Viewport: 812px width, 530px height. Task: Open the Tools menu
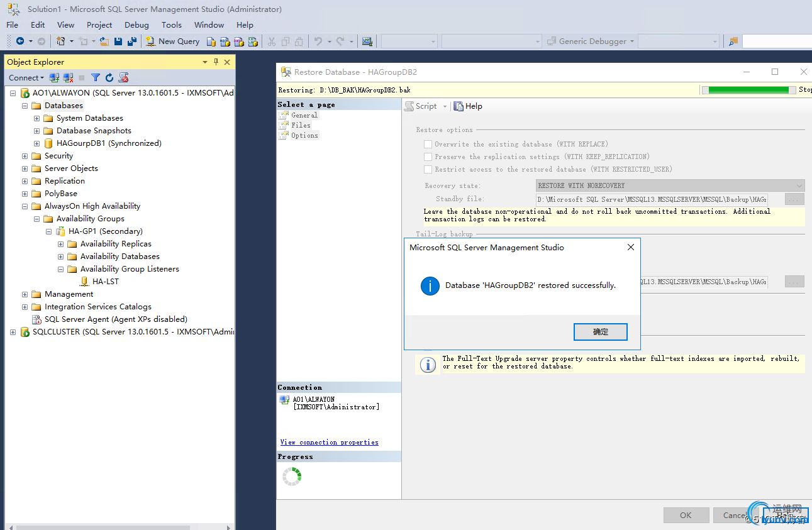(171, 25)
